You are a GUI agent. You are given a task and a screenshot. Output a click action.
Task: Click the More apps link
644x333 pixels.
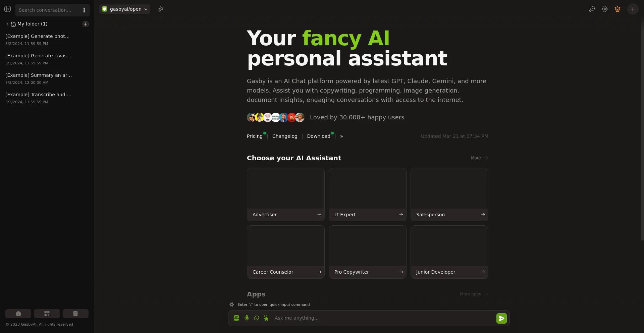point(470,294)
